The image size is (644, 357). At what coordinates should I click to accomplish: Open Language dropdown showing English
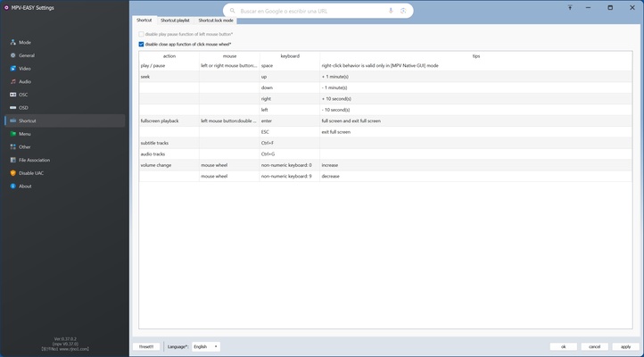tap(206, 346)
